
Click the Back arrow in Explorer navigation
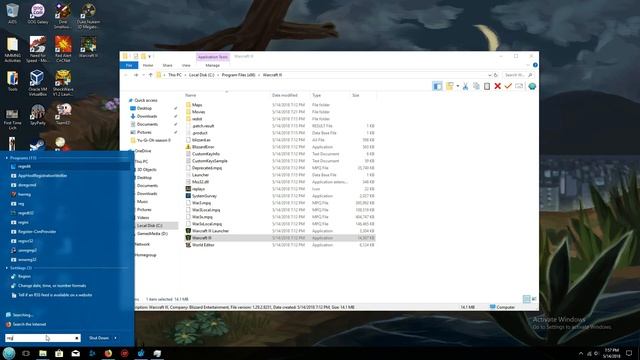tap(126, 75)
